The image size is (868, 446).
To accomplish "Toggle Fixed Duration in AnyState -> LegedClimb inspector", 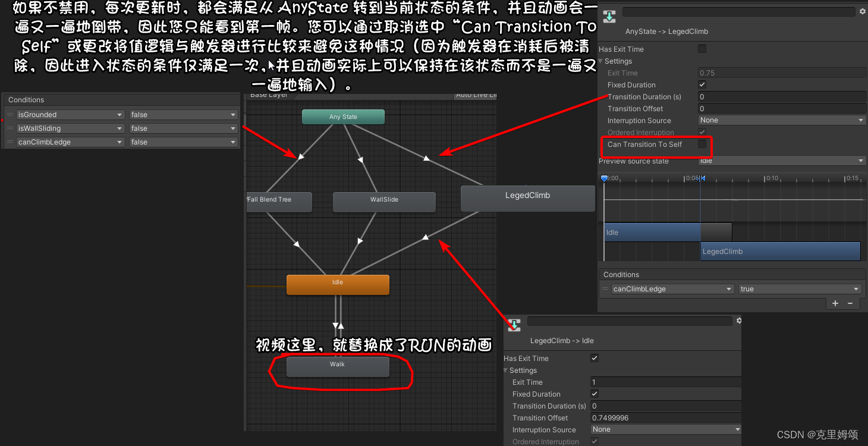I will point(702,84).
